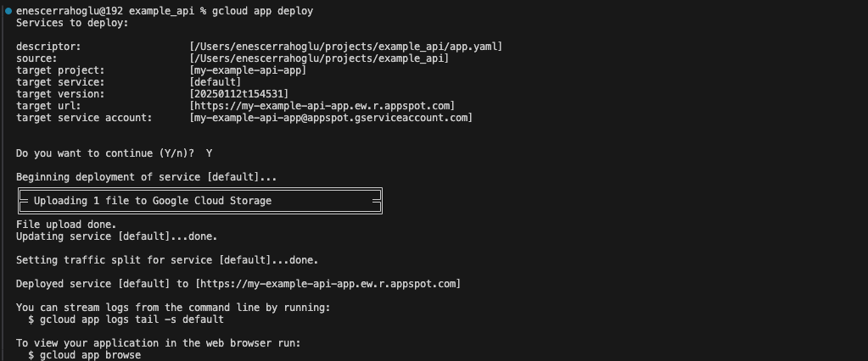This screenshot has width=868, height=361.
Task: Click the Uploading 1 file progress bar
Action: coord(200,201)
